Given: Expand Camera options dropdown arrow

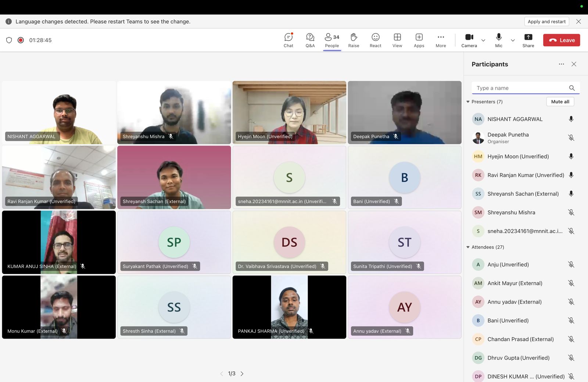Looking at the screenshot, I should pos(483,40).
